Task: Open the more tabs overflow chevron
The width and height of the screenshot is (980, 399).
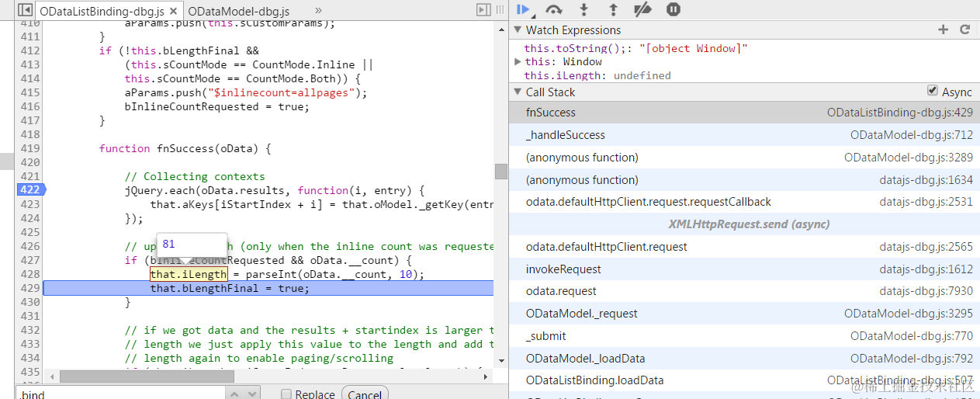Action: click(x=318, y=11)
